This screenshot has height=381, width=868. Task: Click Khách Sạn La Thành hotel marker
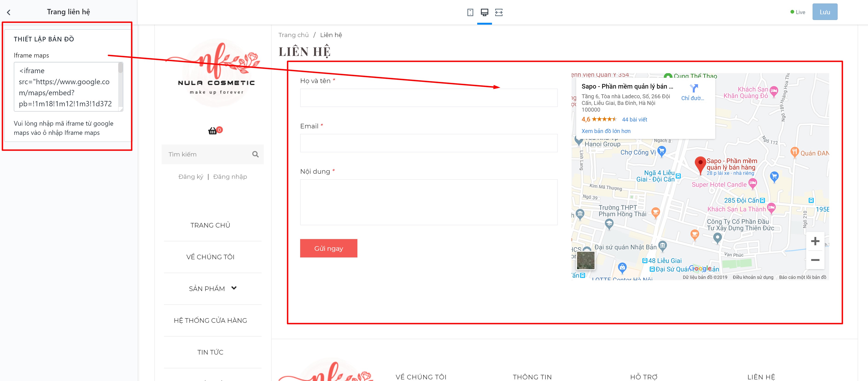tap(771, 208)
